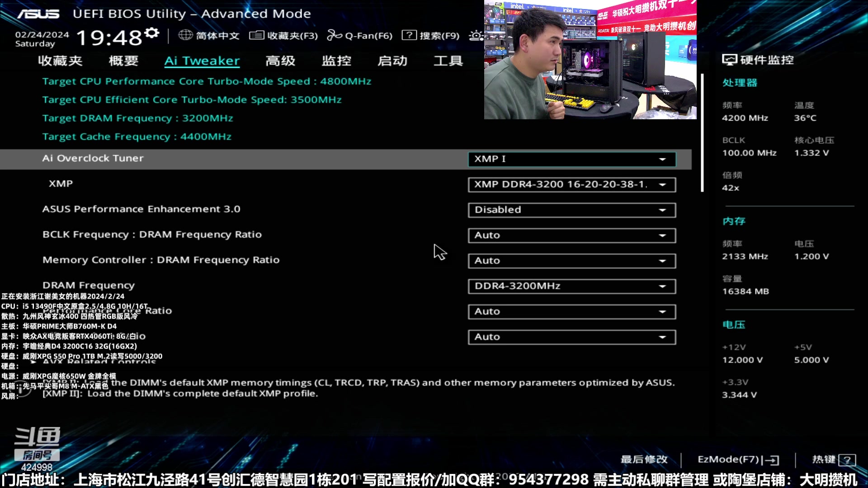The width and height of the screenshot is (868, 488).
Task: Click the search question-mark icon (F9)
Action: tap(409, 35)
